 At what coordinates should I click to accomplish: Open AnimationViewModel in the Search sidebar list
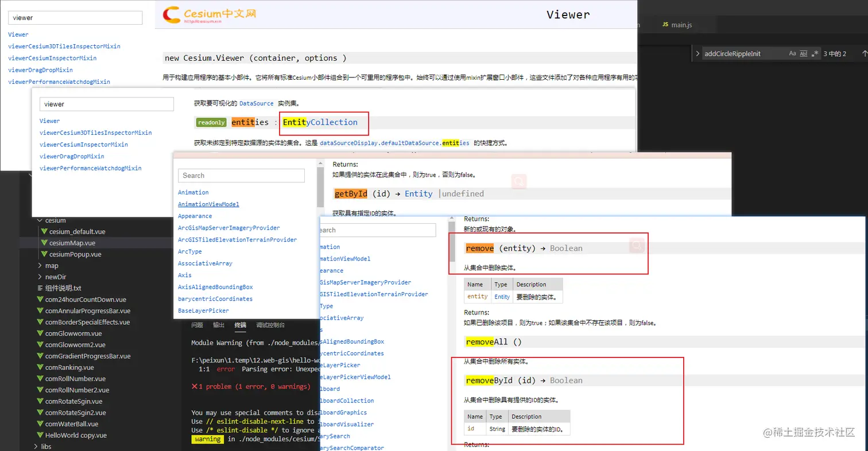tap(208, 204)
